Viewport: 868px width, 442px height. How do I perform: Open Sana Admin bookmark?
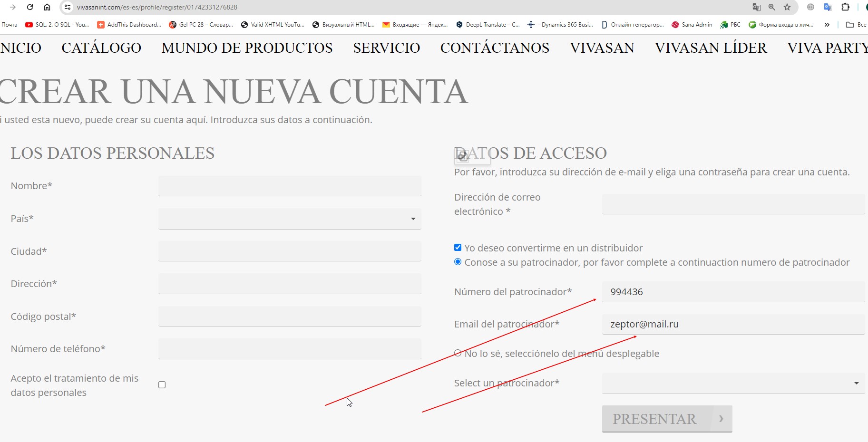(x=692, y=25)
